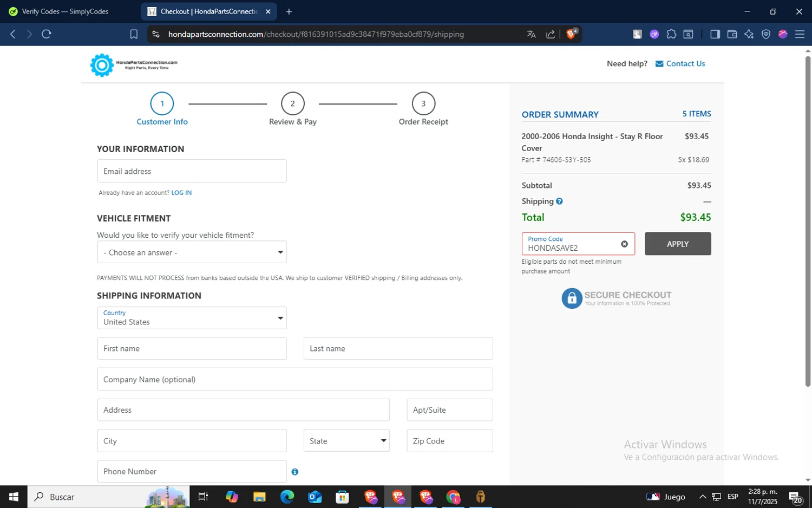
Task: Open Windows Start menu
Action: [x=14, y=497]
